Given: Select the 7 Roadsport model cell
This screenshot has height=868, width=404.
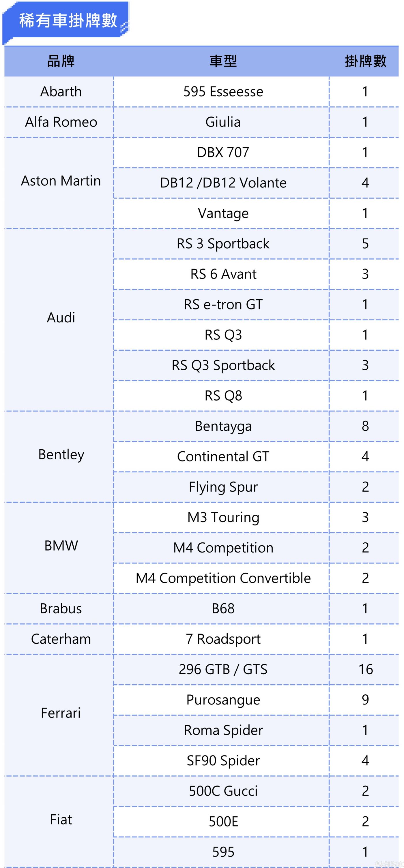Looking at the screenshot, I should coord(223,639).
